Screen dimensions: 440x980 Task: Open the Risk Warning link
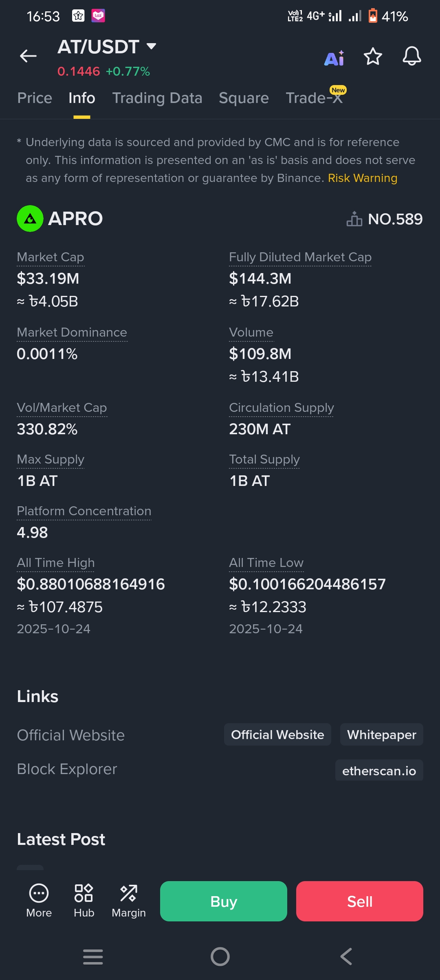[x=362, y=178]
